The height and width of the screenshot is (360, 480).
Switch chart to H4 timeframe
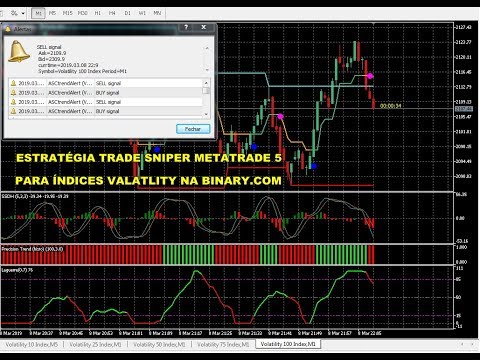point(112,13)
